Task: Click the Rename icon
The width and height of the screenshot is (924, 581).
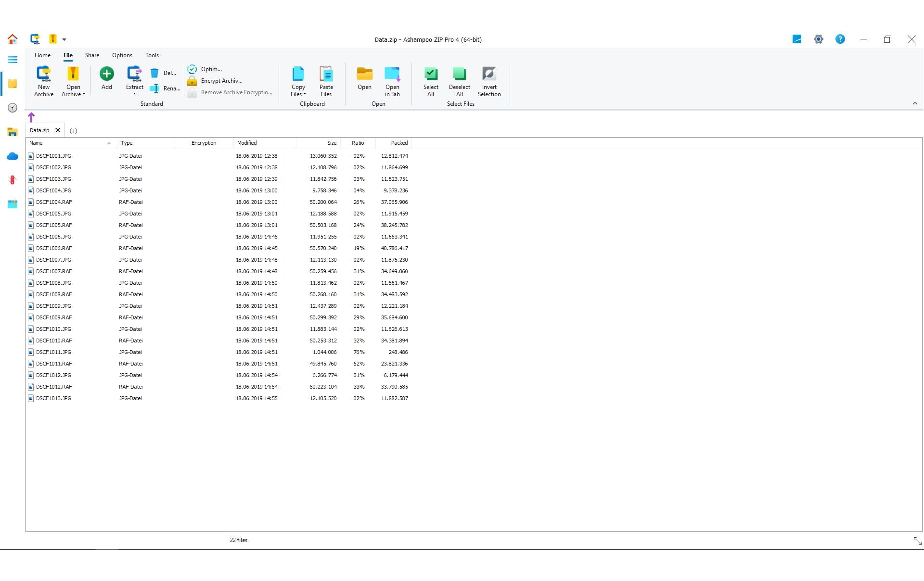Action: 154,88
